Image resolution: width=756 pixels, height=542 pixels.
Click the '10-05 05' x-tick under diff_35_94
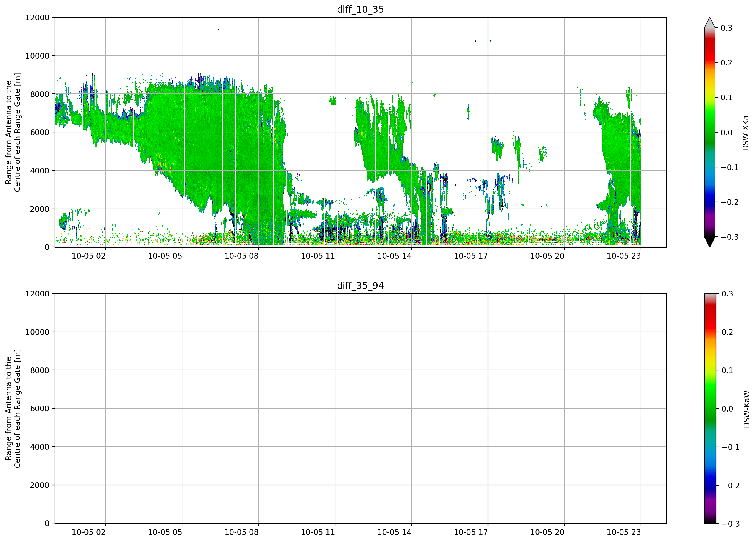tap(165, 532)
